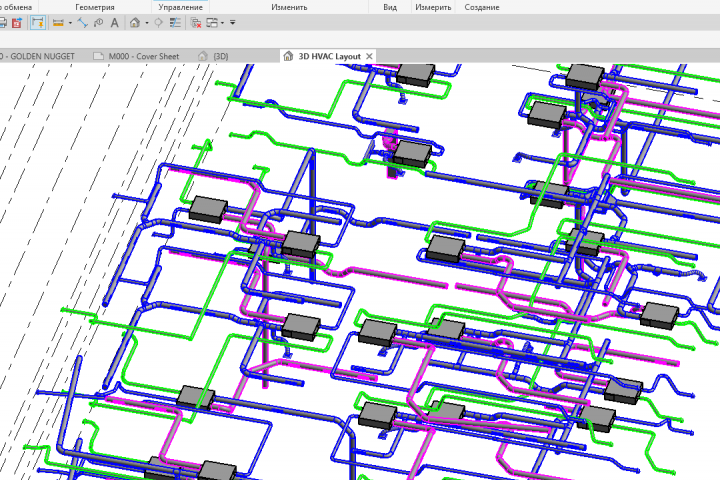This screenshot has width=720, height=480.
Task: Toggle the highlighted Activate Dimensions tool
Action: [x=38, y=23]
